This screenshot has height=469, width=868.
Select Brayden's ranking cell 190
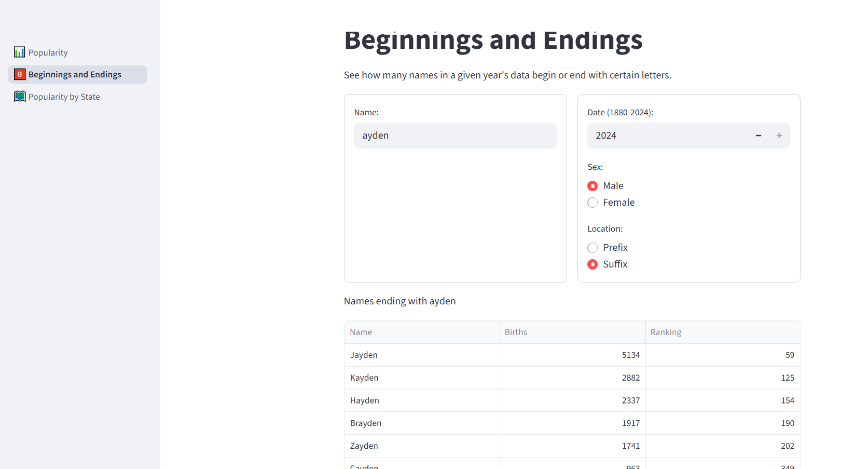(x=723, y=423)
